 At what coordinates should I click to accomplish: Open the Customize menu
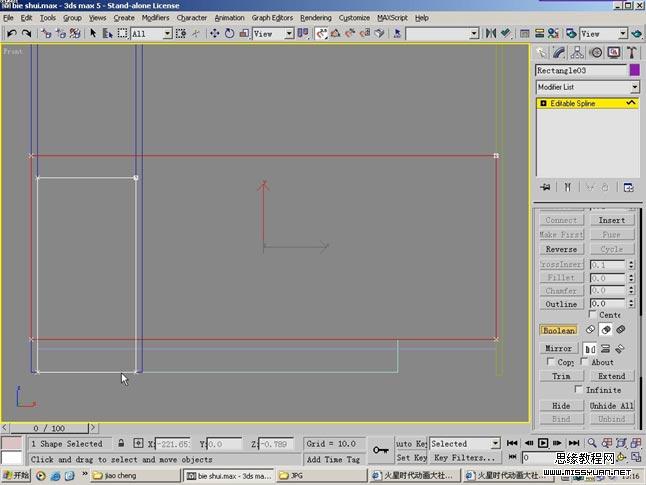[354, 18]
